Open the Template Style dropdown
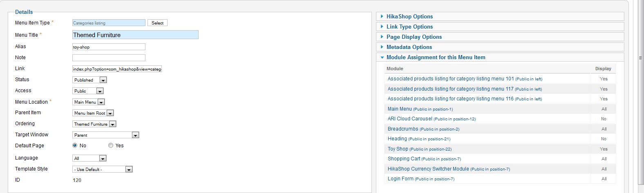The width and height of the screenshot is (644, 193). [102, 169]
